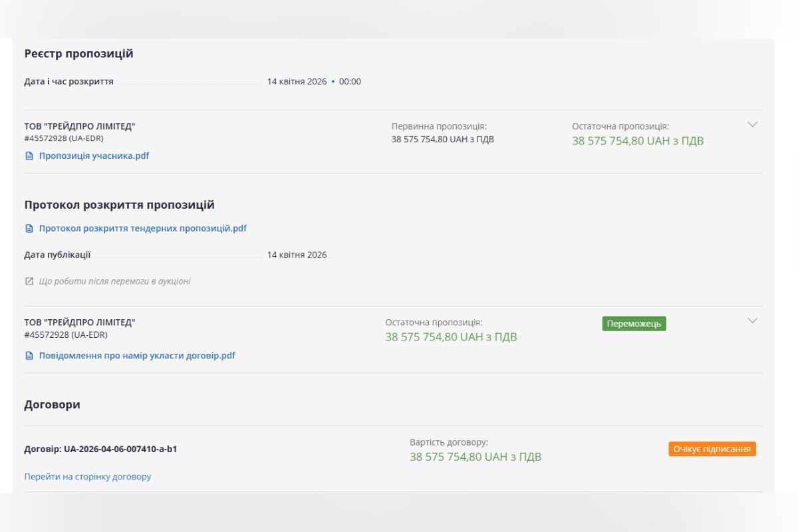Expand the ТРЕЙДПРО ЛІМІТЕД bid in Реєстр пропозицій
Image resolution: width=798 pixels, height=532 pixels.
click(x=752, y=124)
